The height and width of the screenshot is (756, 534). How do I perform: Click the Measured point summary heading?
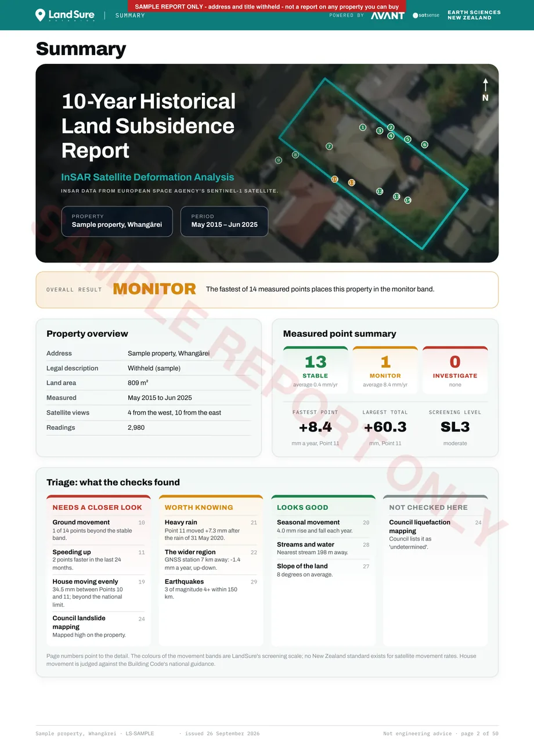click(340, 334)
